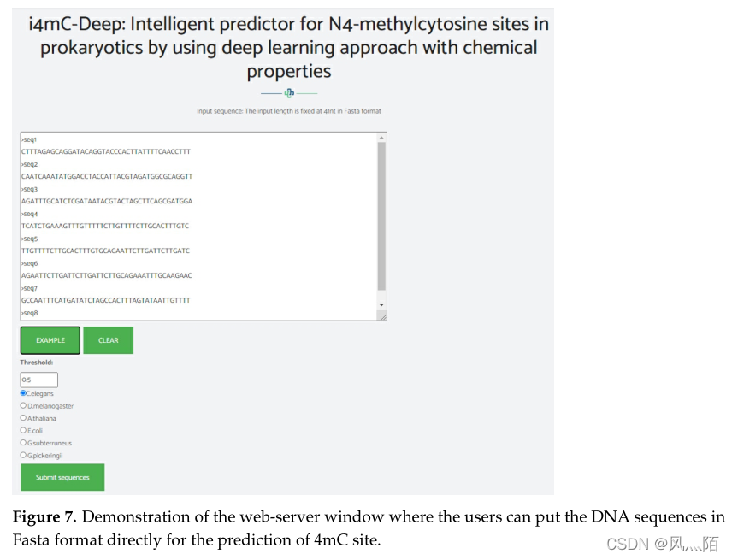732x560 pixels.
Task: Select the C.elegans radio option
Action: point(23,393)
